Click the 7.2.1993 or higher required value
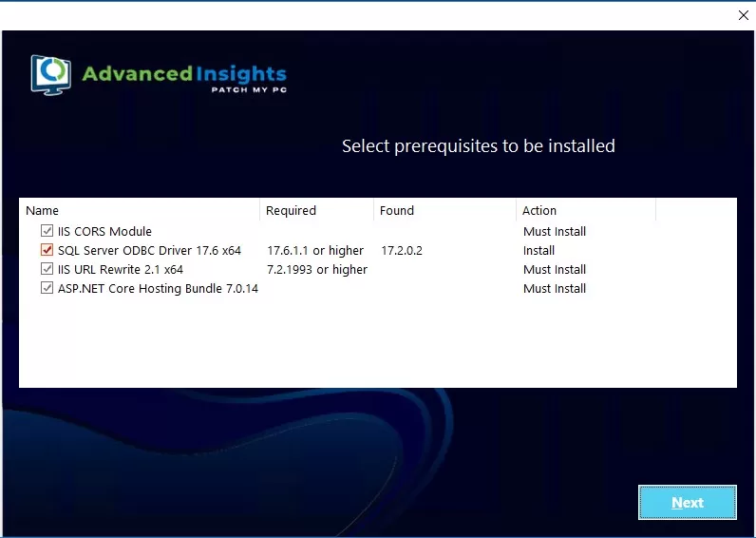Screen dimensions: 756x538 click(317, 269)
